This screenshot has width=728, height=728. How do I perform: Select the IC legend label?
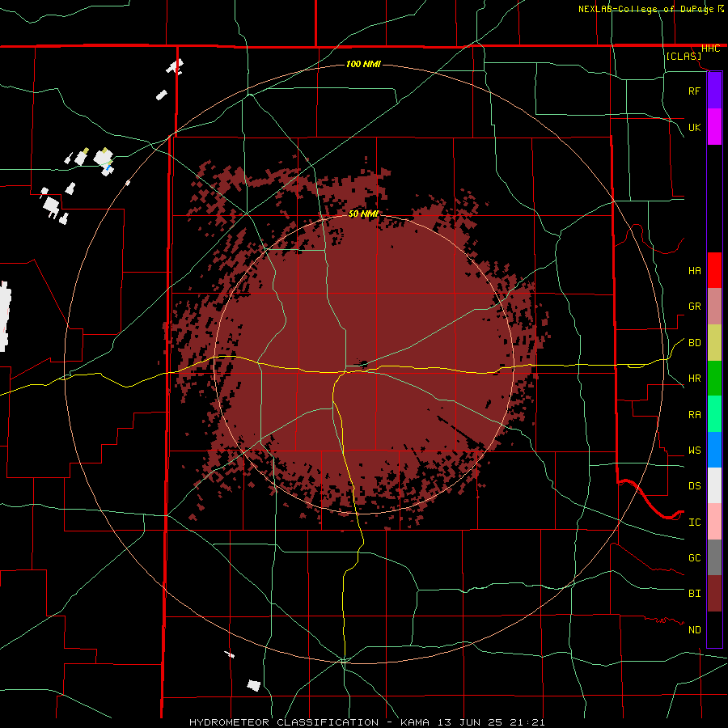coord(694,523)
